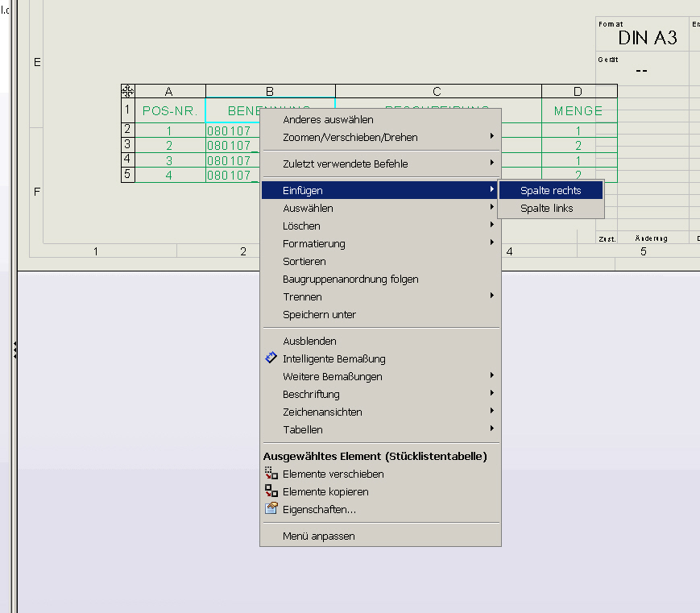Choose Spalte links from the submenu
Viewport: 700px width, 613px height.
point(551,209)
